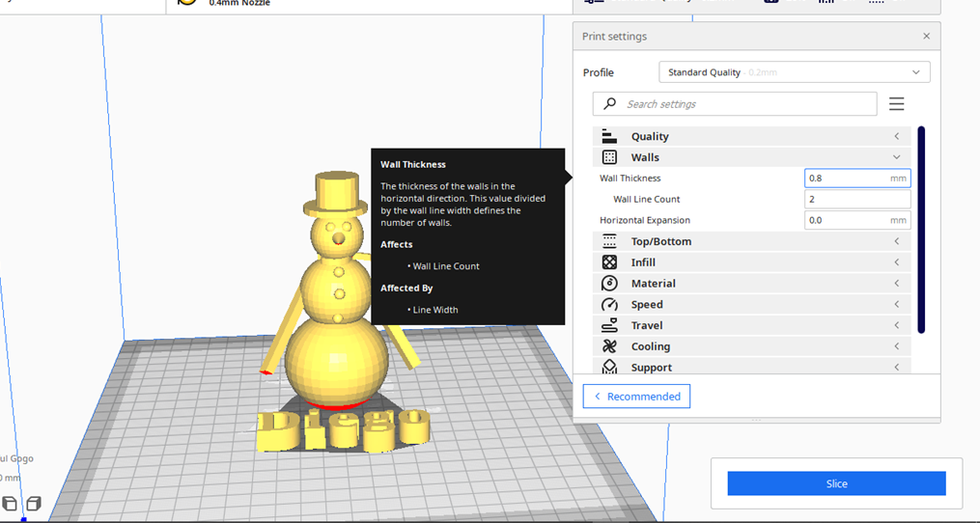The width and height of the screenshot is (980, 523).
Task: Expand the Material section chevron
Action: [x=897, y=283]
